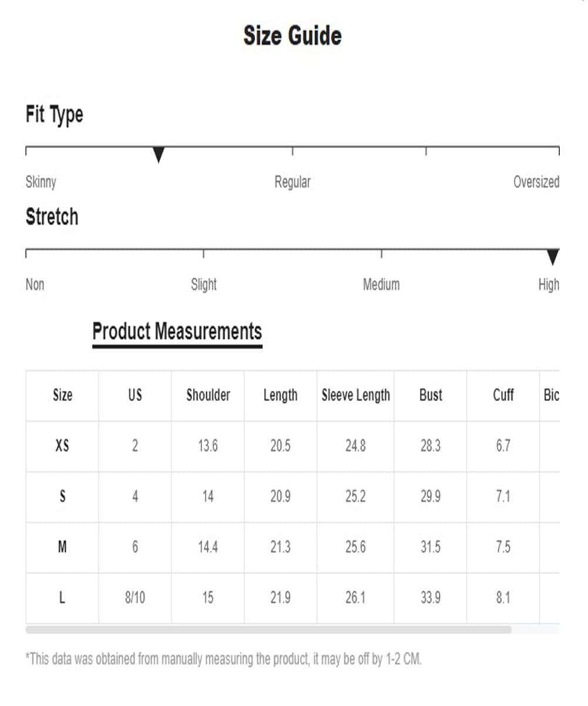
Task: Click the Fit Type slider marker triangle
Action: point(158,155)
